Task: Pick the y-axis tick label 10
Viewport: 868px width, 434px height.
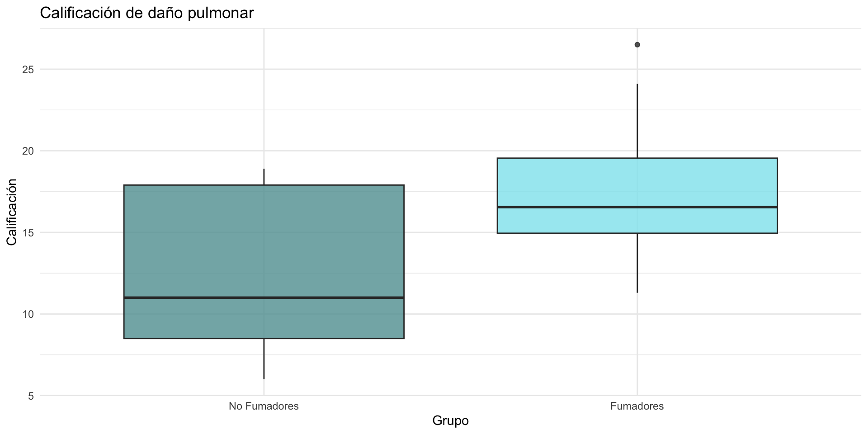Action: pos(28,314)
